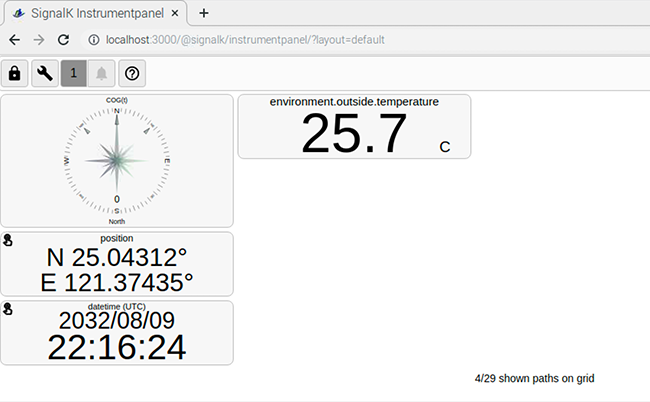Click the source icon on datetime widget
Screen dimensions: 650x402
[8, 309]
